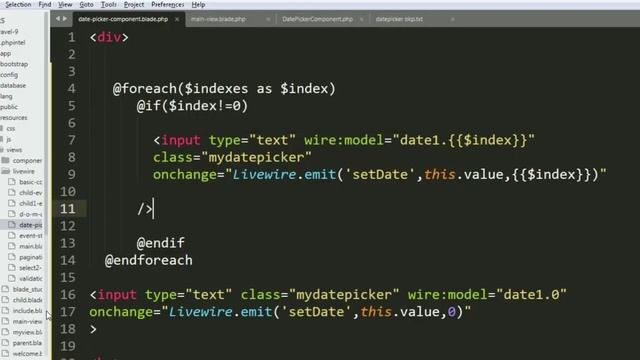Screen dimensions: 640x360
Task: Open paginati... file in sidebar
Action: pyautogui.click(x=31, y=257)
